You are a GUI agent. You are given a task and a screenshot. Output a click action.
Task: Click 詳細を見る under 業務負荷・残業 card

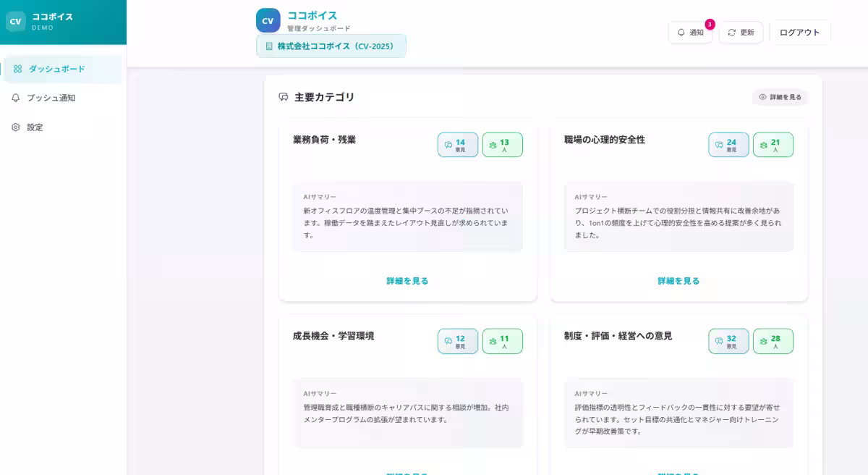[x=407, y=280]
